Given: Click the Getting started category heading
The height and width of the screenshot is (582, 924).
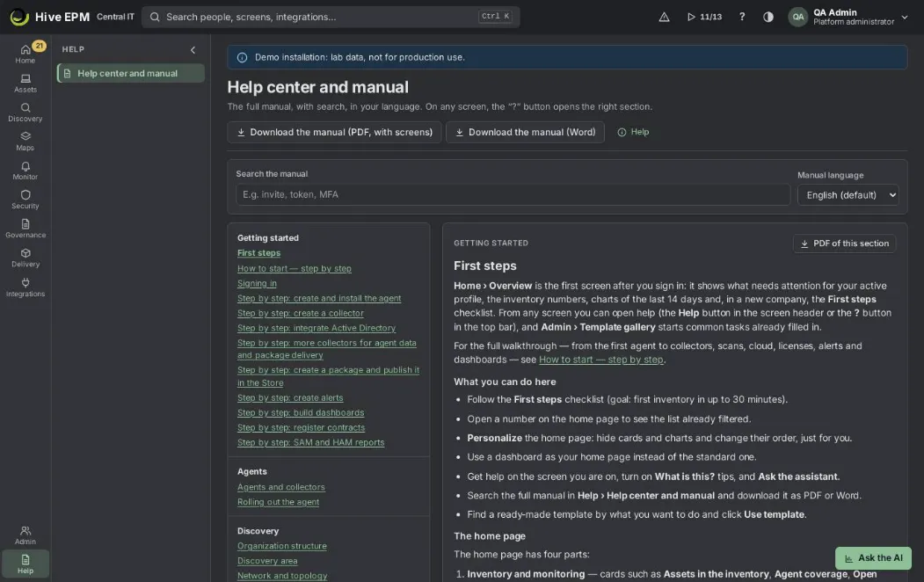Looking at the screenshot, I should point(268,238).
